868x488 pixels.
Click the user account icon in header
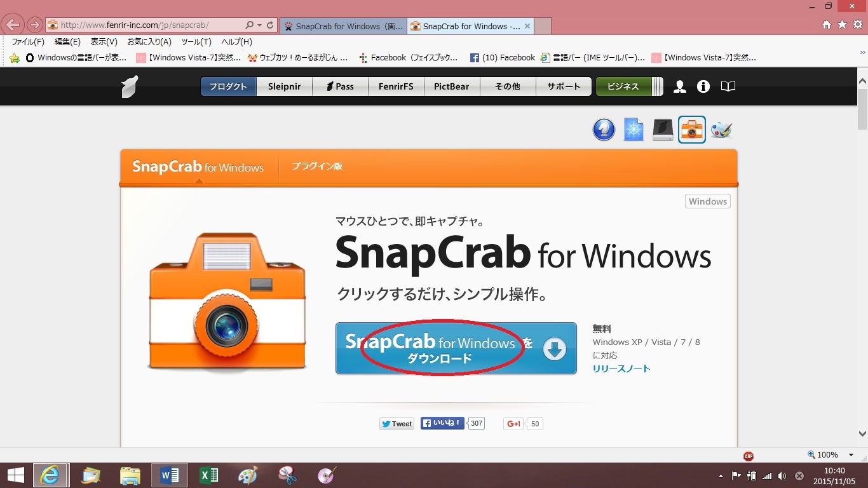pos(680,86)
